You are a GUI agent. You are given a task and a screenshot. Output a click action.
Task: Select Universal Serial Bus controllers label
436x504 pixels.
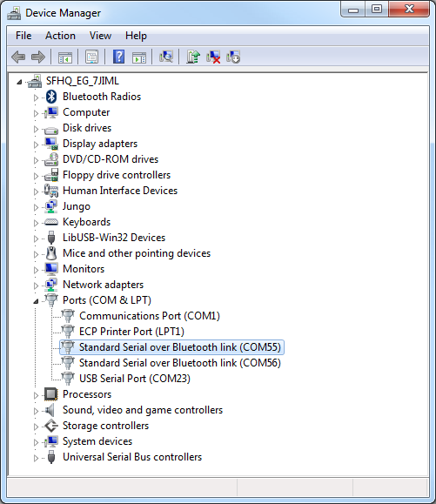click(x=132, y=457)
